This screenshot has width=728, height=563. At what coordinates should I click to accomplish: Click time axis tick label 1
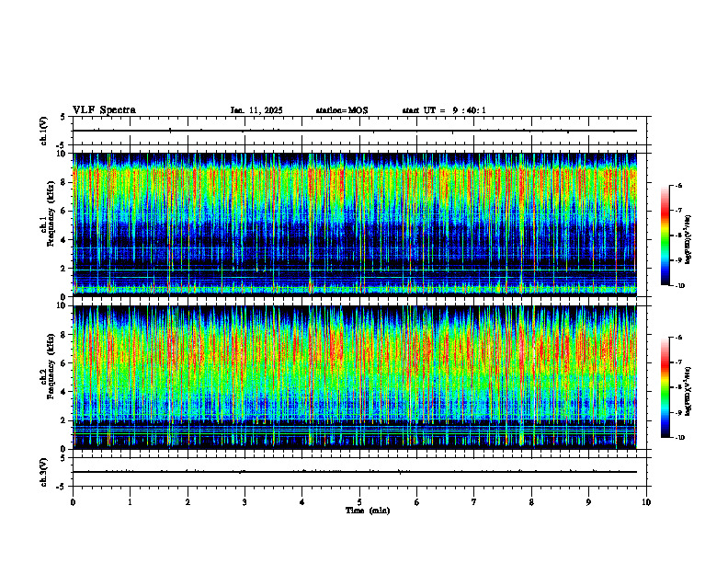130,502
